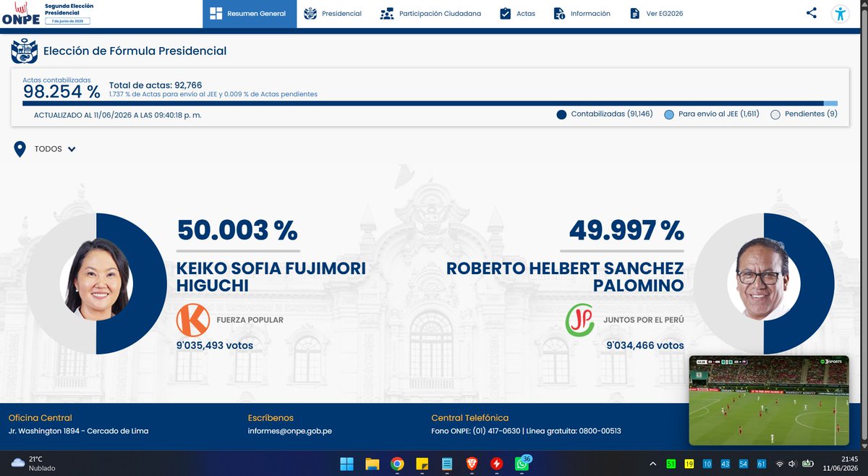Select KEIKO SOFIA FUJIMORI HIGUCHI name
The width and height of the screenshot is (868, 476).
pyautogui.click(x=271, y=277)
